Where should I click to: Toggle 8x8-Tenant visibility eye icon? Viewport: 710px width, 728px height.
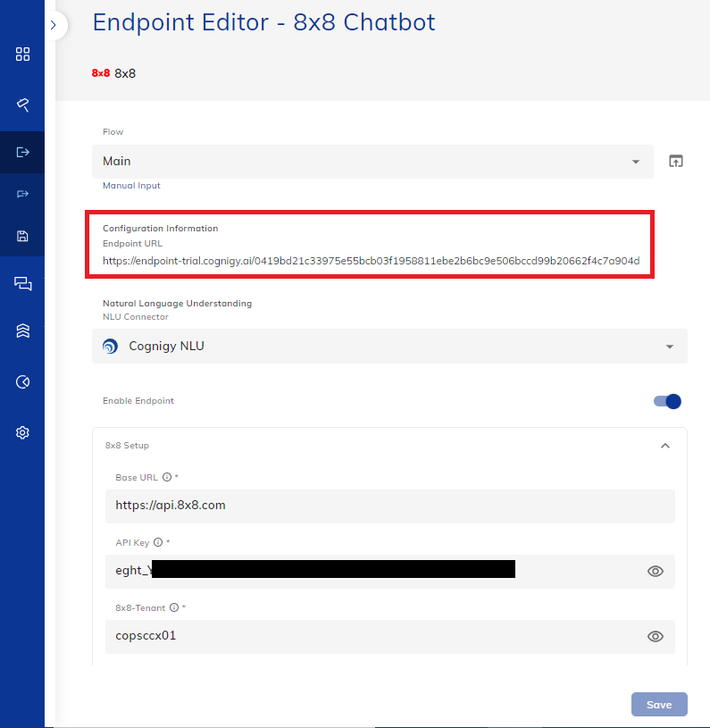tap(656, 637)
